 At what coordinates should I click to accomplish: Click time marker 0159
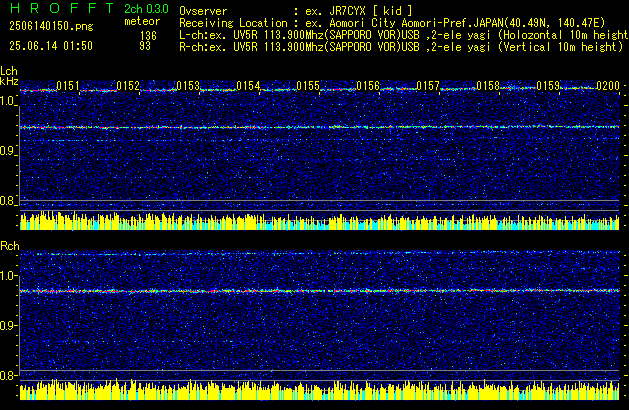548,85
